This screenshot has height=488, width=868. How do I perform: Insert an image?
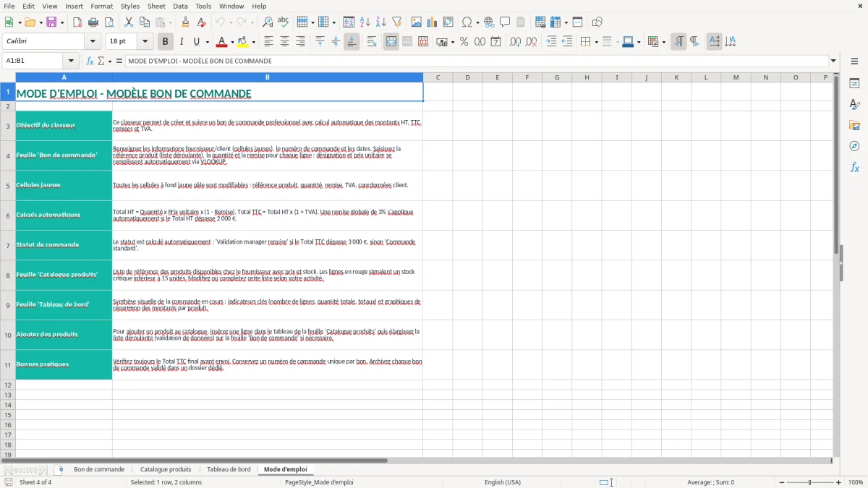417,22
